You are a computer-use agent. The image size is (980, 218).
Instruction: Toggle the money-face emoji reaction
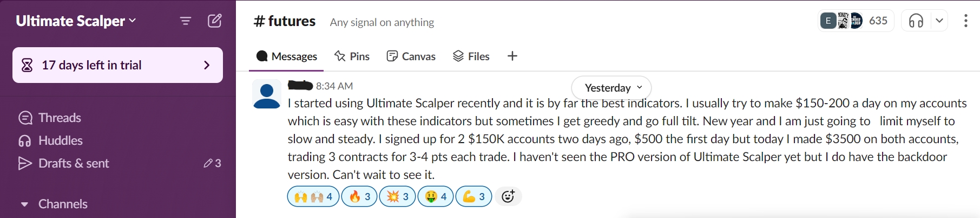pyautogui.click(x=436, y=196)
